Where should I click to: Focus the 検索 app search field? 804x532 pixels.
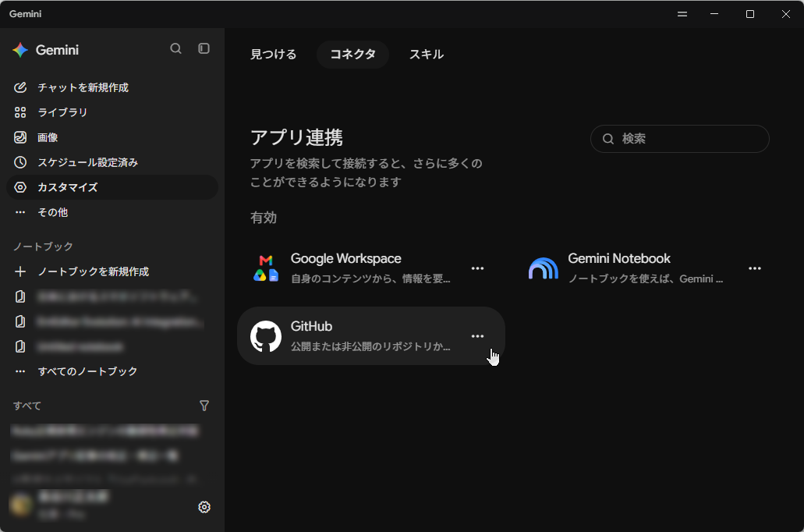[680, 139]
